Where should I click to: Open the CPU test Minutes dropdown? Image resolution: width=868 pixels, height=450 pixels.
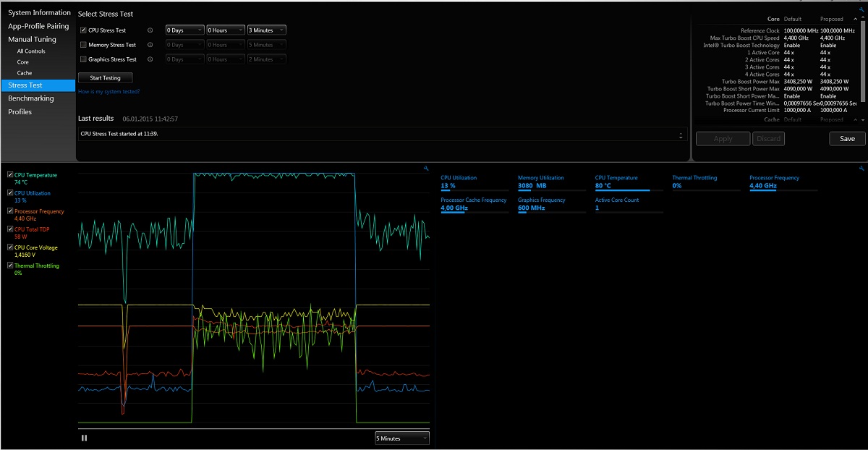[266, 30]
